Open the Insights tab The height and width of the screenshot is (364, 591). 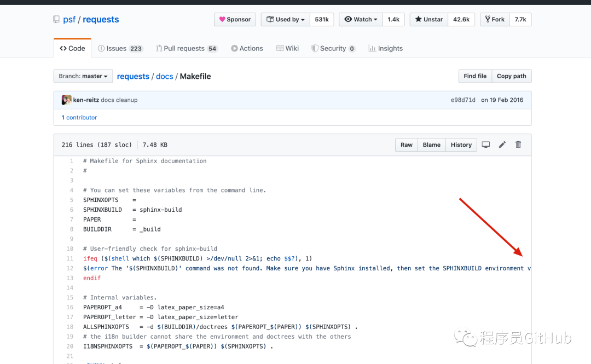point(386,48)
